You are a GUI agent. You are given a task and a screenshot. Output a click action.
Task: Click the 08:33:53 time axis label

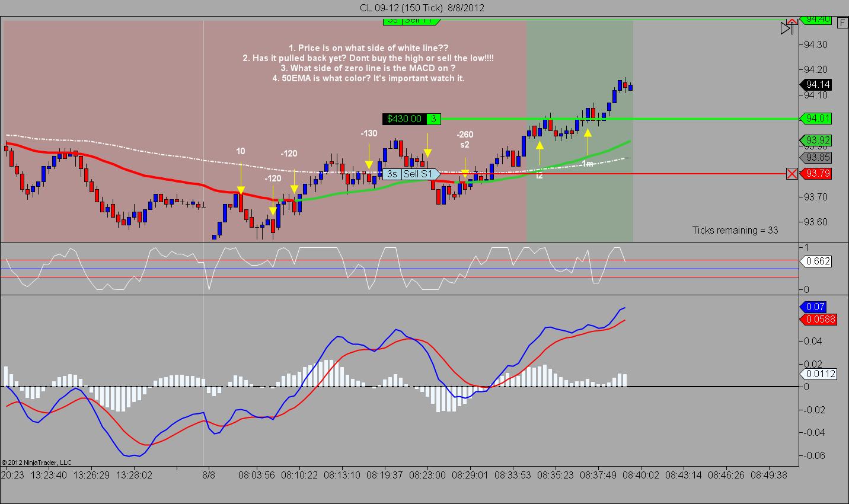512,475
